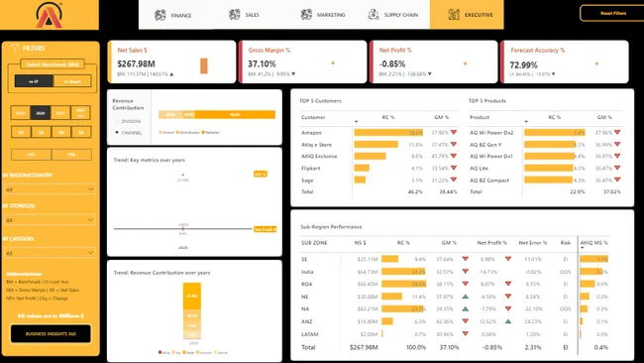The height and width of the screenshot is (363, 644).
Task: Click AQ Lite's GM % down arrow
Action: tap(617, 168)
